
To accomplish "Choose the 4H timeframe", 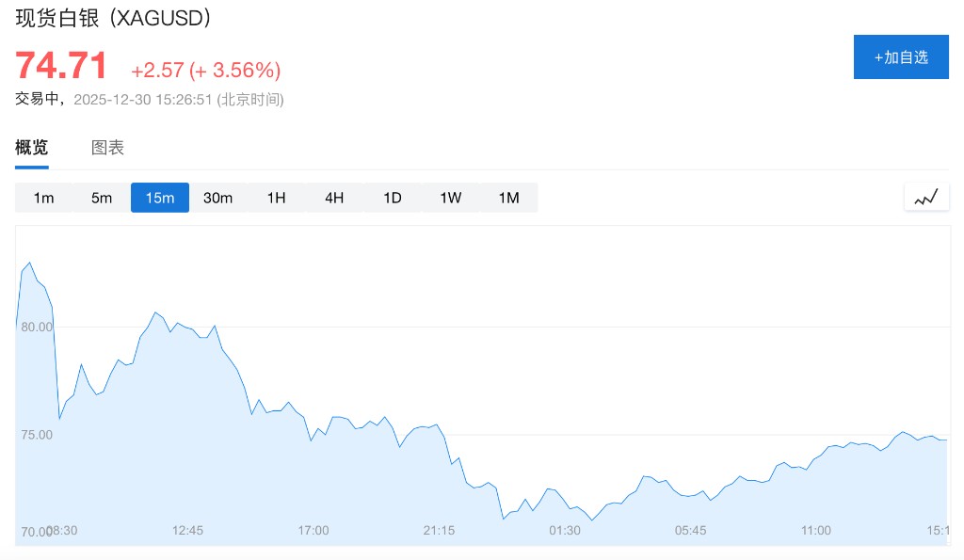I will coord(334,198).
